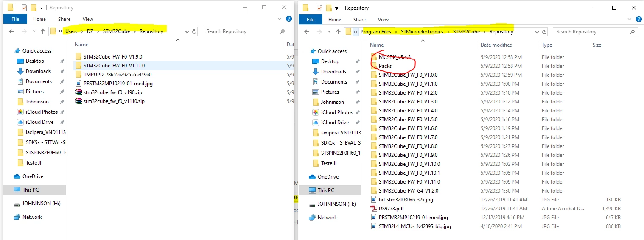The height and width of the screenshot is (240, 644).
Task: Select STM32L4_MCUs_N4239S_big.jpg in right window
Action: (x=414, y=226)
